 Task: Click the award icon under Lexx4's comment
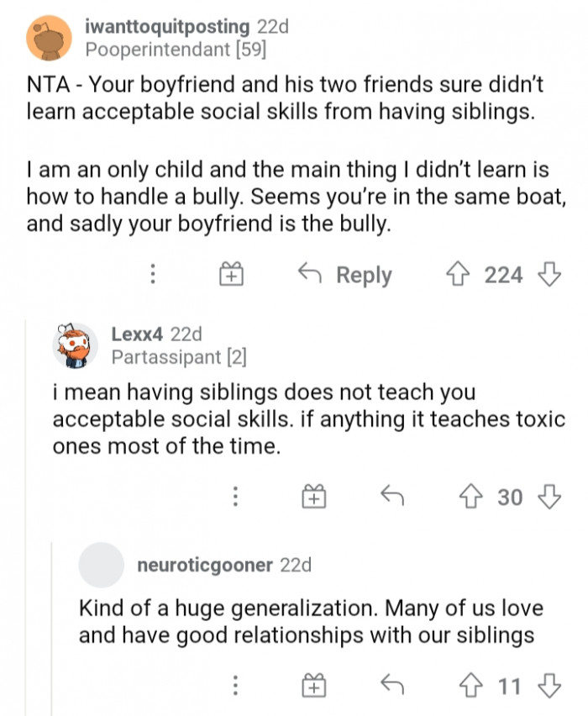[x=315, y=497]
